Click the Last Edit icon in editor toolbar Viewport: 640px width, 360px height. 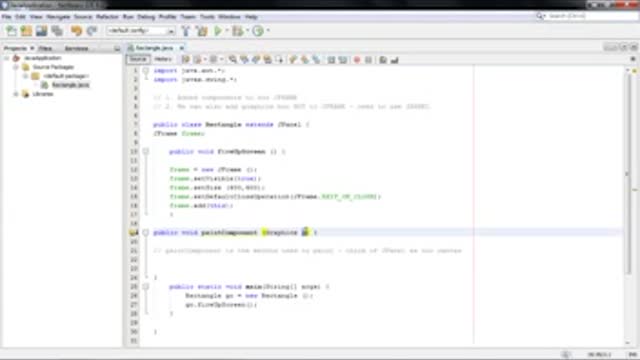coord(185,60)
